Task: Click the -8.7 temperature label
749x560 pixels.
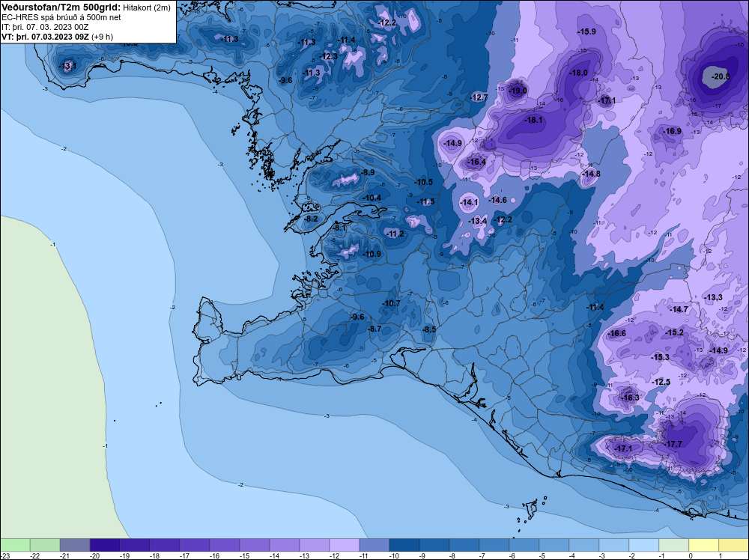Action: (374, 329)
